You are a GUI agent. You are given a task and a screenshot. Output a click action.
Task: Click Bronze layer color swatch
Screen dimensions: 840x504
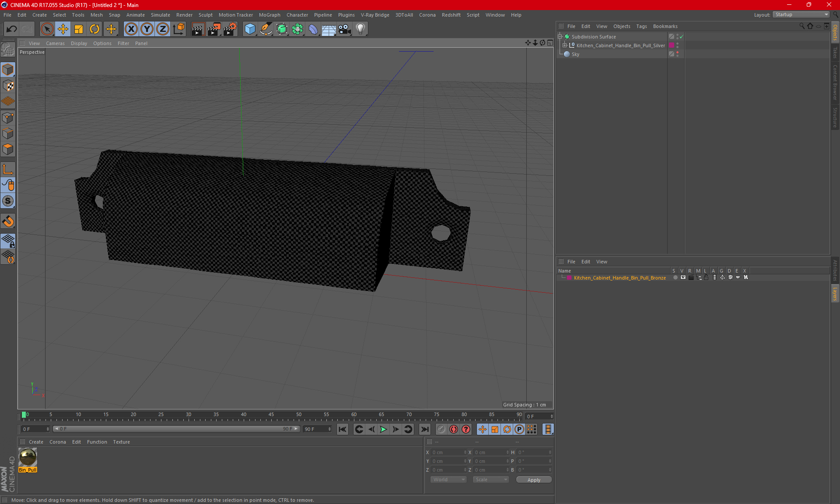(x=569, y=278)
